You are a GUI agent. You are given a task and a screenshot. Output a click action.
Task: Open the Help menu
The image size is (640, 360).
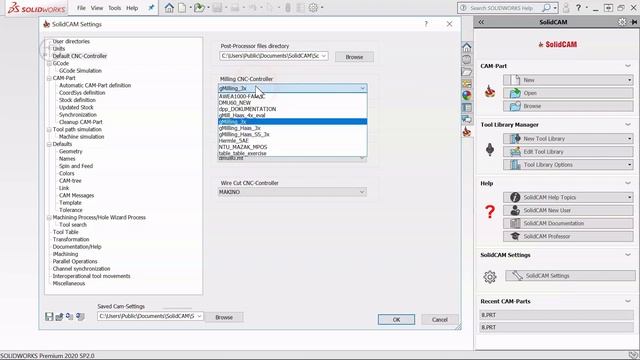[x=132, y=8]
